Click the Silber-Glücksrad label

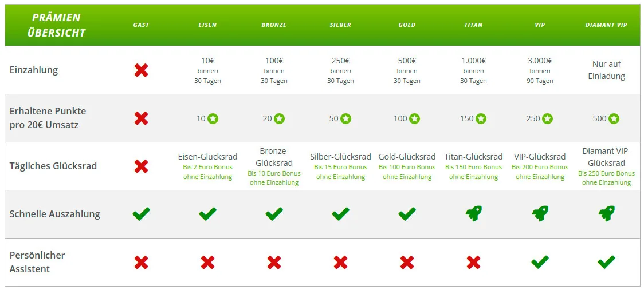tap(340, 157)
